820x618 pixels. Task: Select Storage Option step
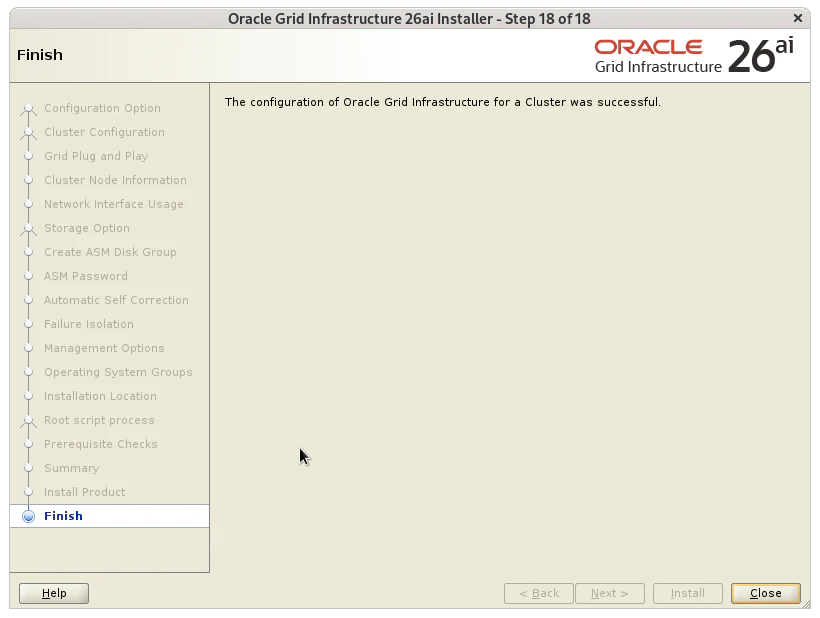(x=87, y=228)
